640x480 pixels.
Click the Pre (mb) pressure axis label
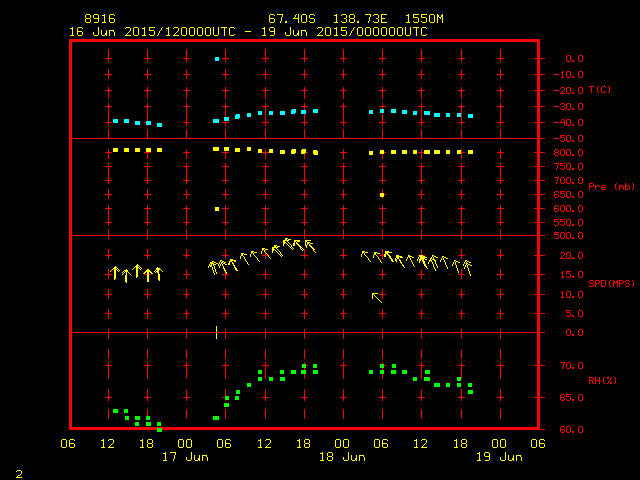[611, 187]
